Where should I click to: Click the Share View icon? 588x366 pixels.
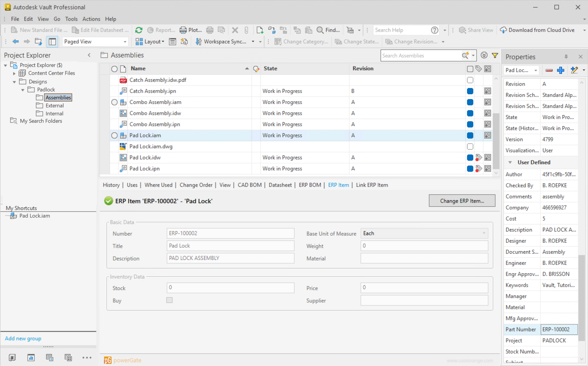(x=462, y=30)
